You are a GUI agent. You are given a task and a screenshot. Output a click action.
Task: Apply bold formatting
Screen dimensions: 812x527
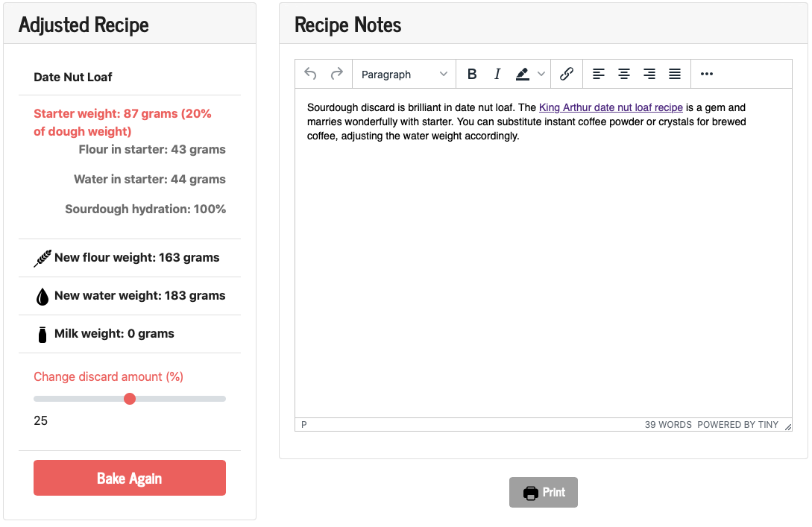[472, 74]
